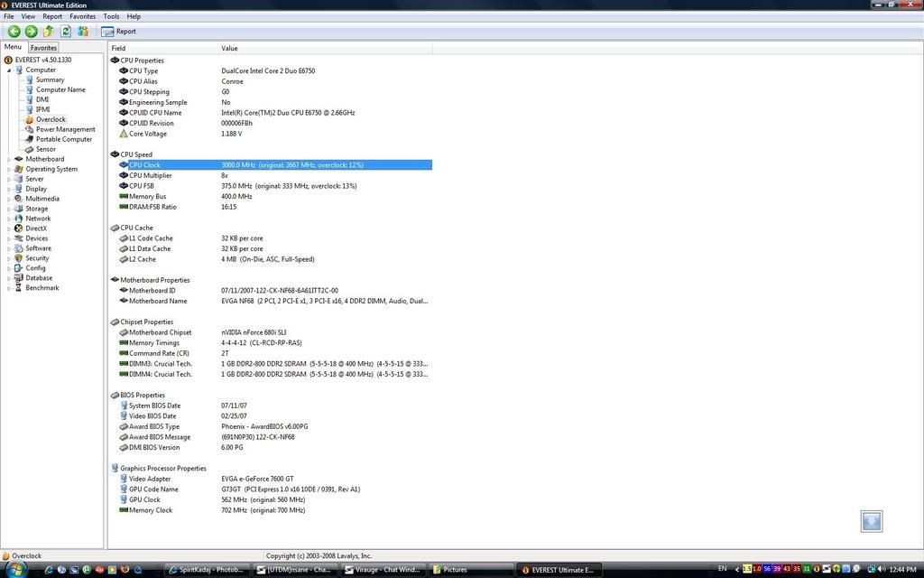Click the Config icon in tree
Screen dimensions: 924x578
tap(19, 267)
